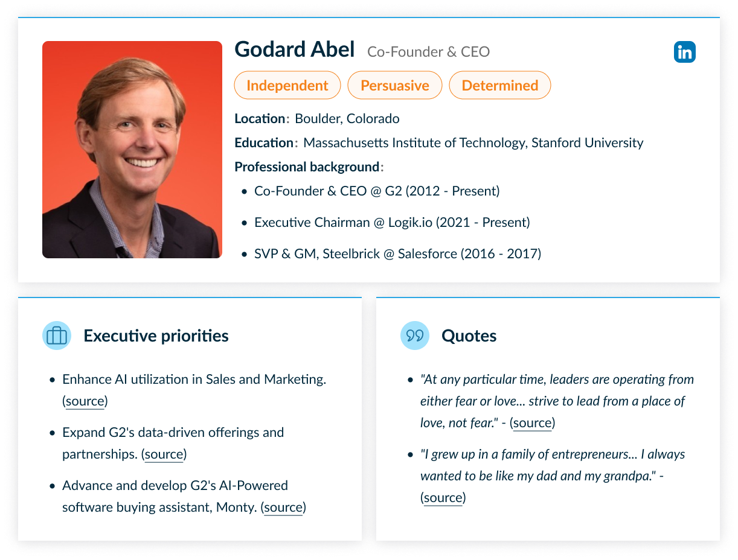Click the Co-Founder & CEO title text

[429, 52]
